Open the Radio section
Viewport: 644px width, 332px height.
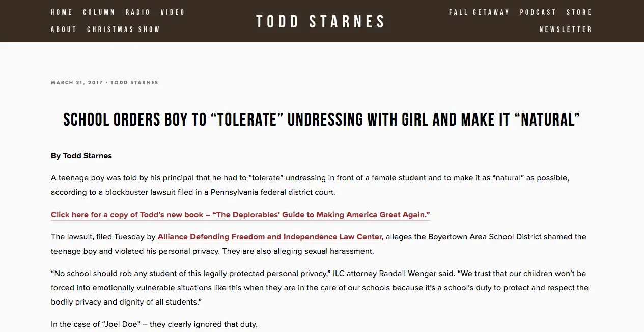point(138,12)
